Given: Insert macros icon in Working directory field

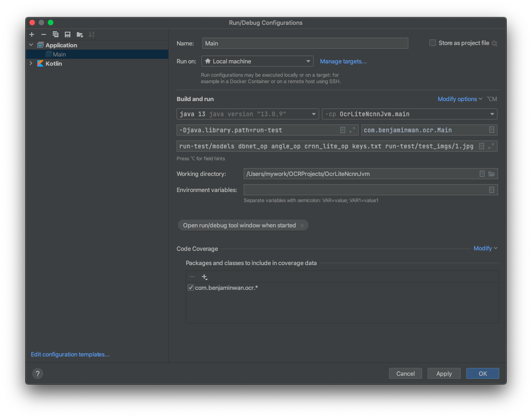Looking at the screenshot, I should (x=482, y=174).
